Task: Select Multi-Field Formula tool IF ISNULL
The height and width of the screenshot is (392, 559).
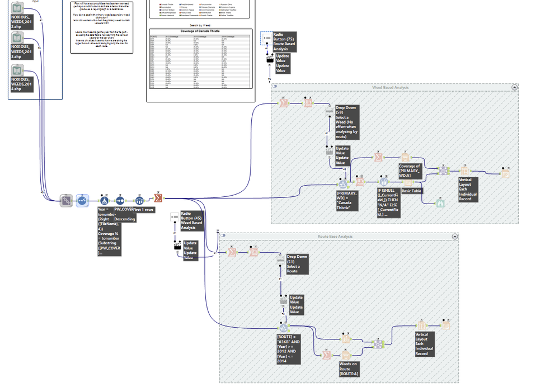Action: (383, 182)
